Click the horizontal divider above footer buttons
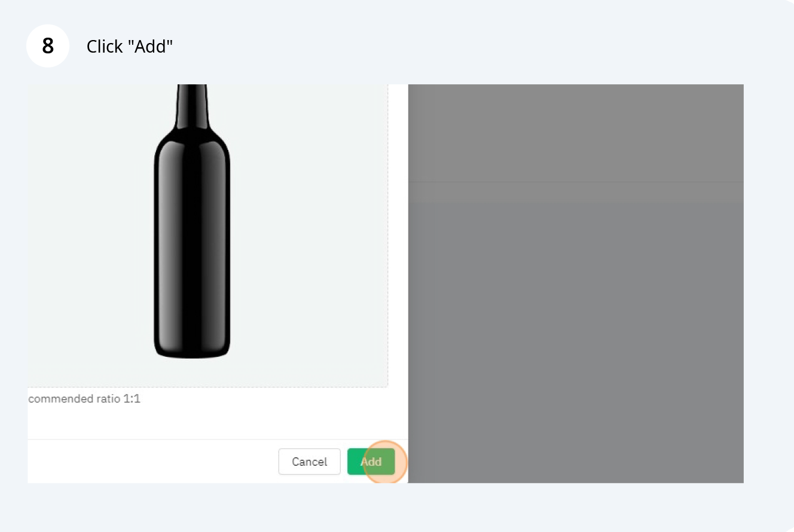This screenshot has width=794, height=532. click(218, 439)
